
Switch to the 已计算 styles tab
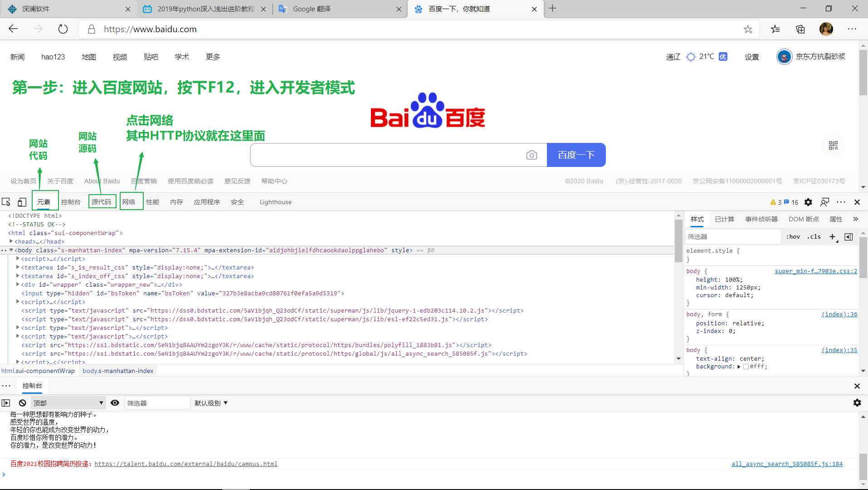point(724,219)
